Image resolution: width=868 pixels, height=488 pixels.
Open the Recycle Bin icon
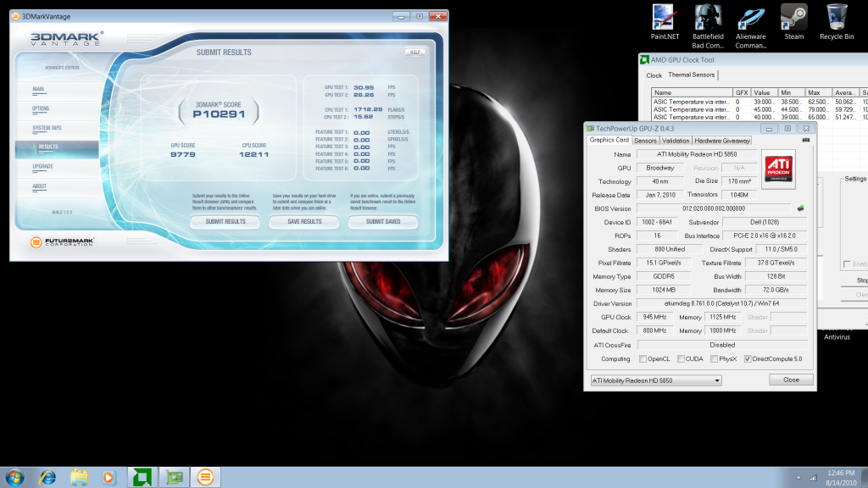(x=837, y=22)
